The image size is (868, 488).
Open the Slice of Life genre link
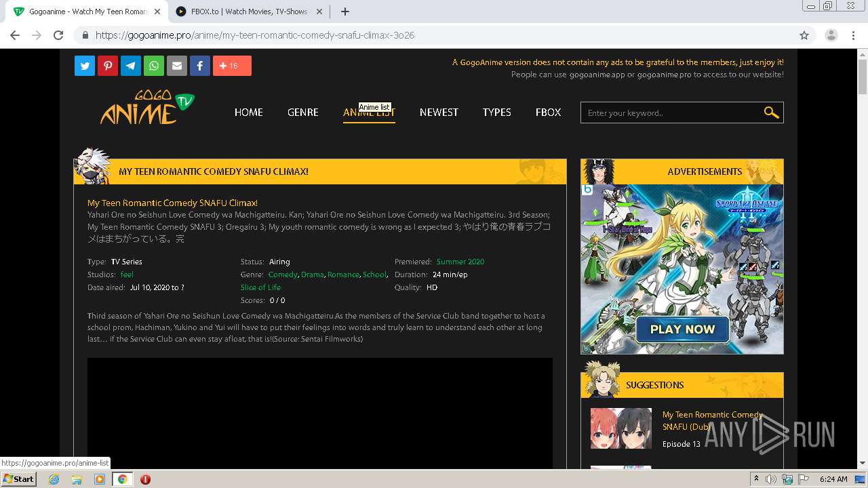tap(260, 287)
